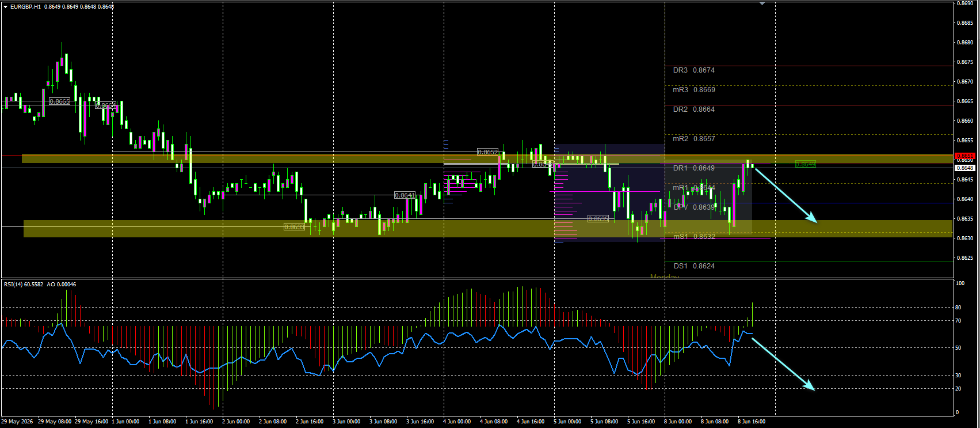Click 3 Jun 16:00 on time axis
The width and height of the screenshot is (980, 428).
(x=420, y=422)
